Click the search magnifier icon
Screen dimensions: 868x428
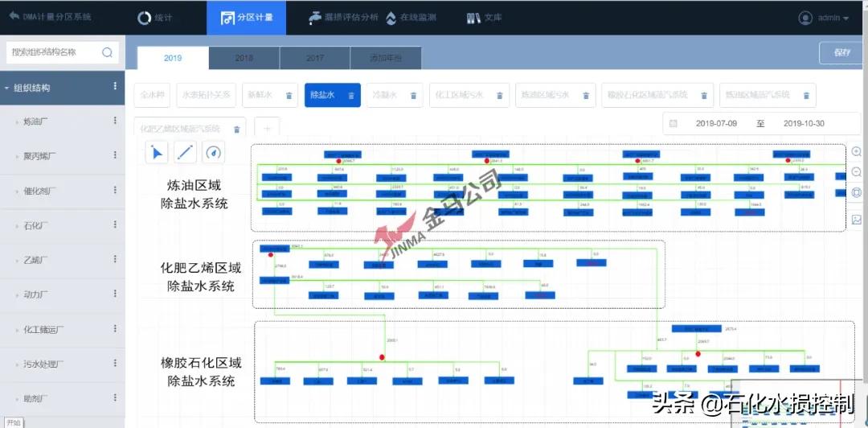pos(108,52)
